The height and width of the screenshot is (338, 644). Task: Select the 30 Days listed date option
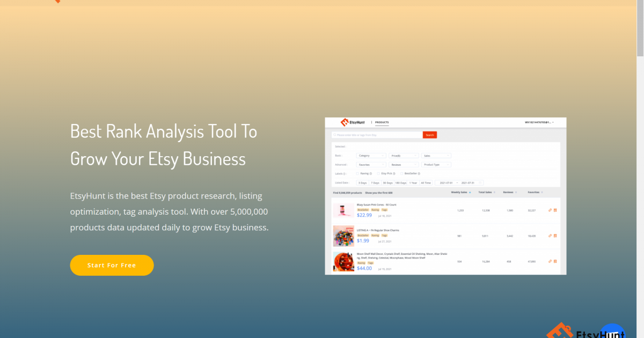(x=387, y=183)
